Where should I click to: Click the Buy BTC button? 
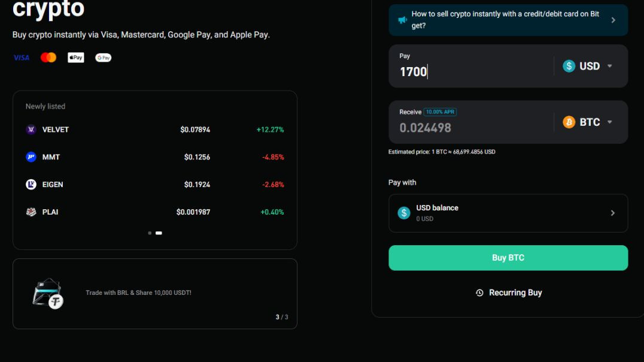(508, 258)
